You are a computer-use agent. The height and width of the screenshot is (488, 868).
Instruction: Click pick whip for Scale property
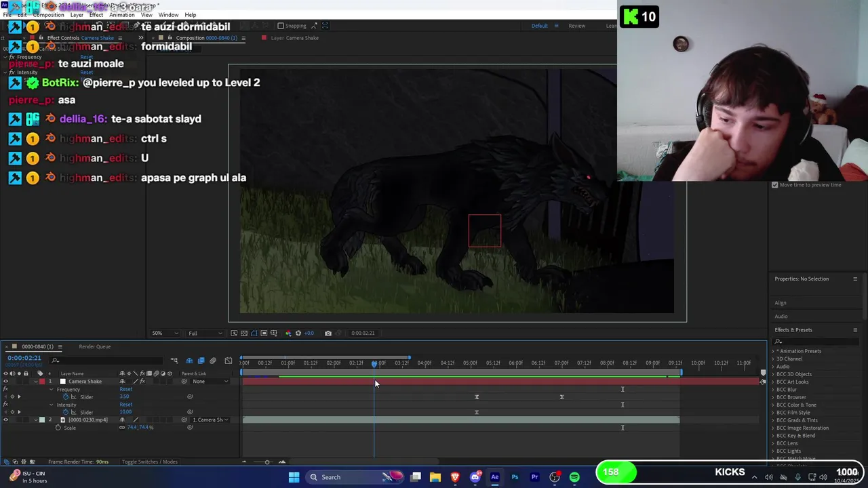(190, 428)
